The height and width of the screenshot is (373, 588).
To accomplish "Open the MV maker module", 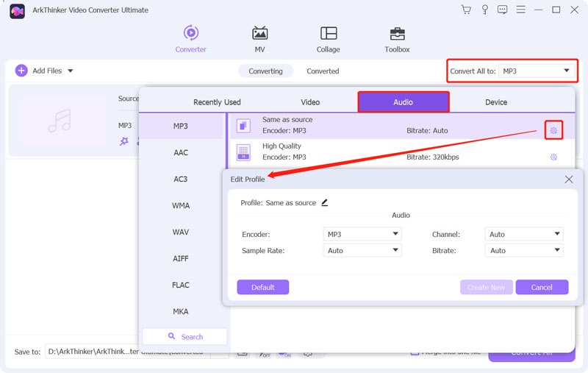I will click(x=259, y=39).
